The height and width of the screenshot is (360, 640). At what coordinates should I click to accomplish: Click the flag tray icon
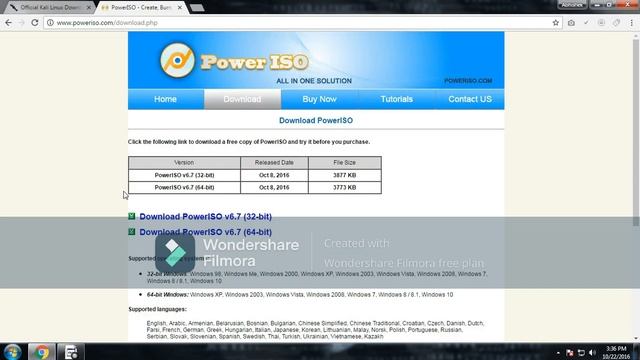click(x=570, y=353)
